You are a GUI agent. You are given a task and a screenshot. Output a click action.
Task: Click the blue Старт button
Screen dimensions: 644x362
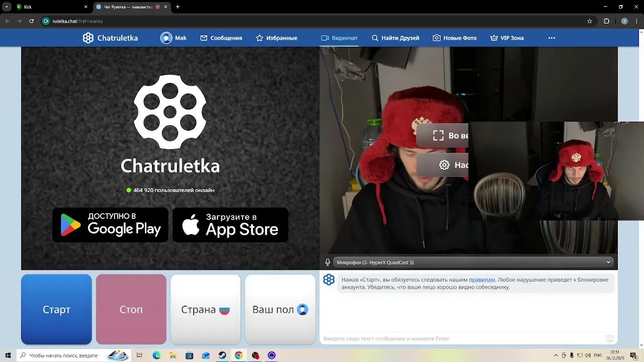tap(56, 309)
